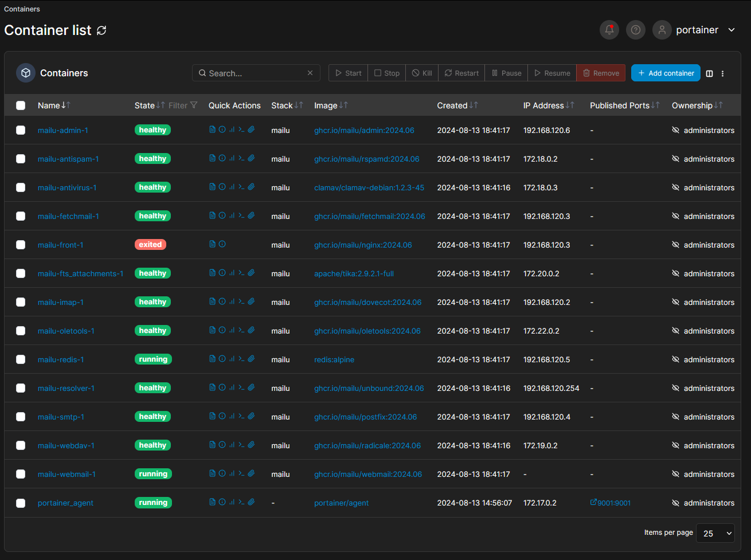Open exec console icon for mailu-oletools-1

(x=241, y=330)
